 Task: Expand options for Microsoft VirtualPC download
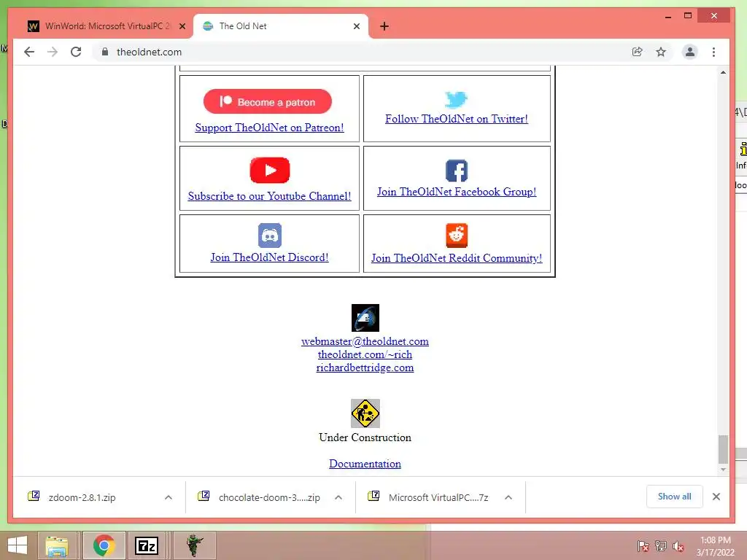click(x=508, y=497)
